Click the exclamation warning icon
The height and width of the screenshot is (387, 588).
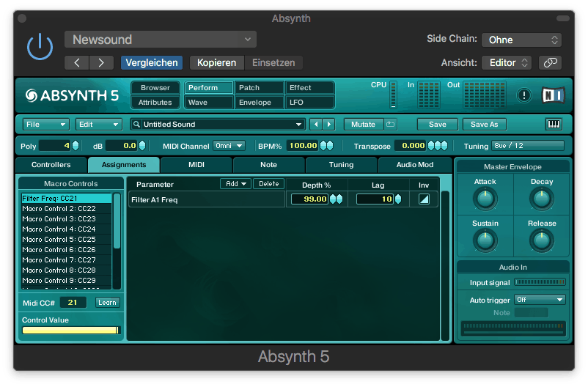point(523,95)
